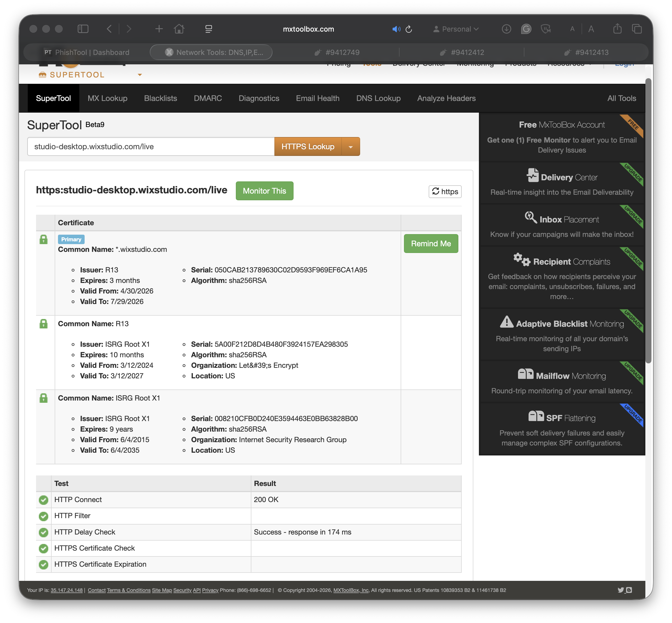Switch to the #9412749 tab

click(336, 52)
